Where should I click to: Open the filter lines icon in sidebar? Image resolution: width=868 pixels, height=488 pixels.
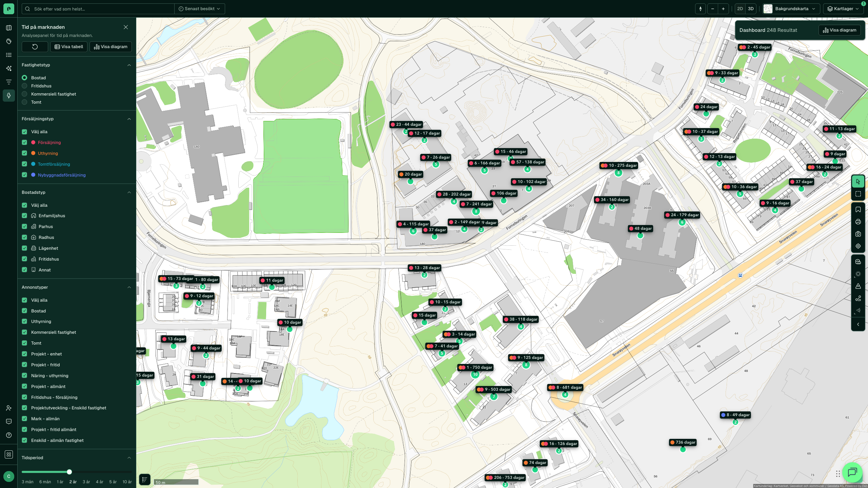point(9,82)
